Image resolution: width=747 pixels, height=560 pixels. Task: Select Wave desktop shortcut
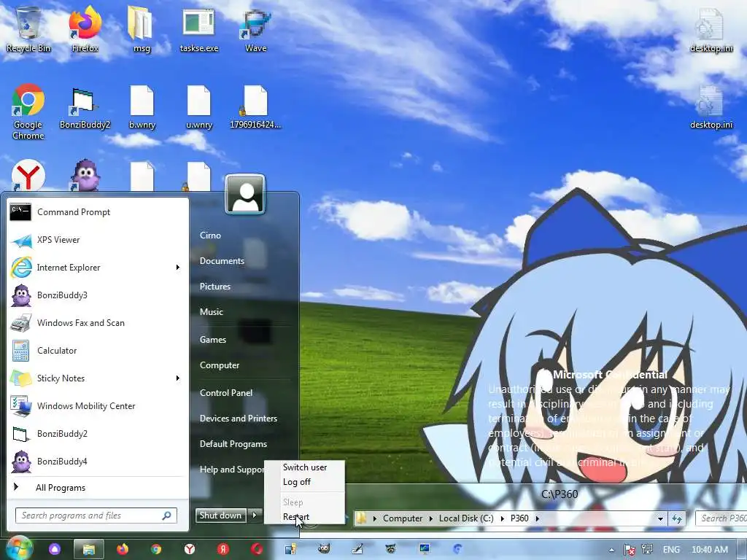[255, 29]
